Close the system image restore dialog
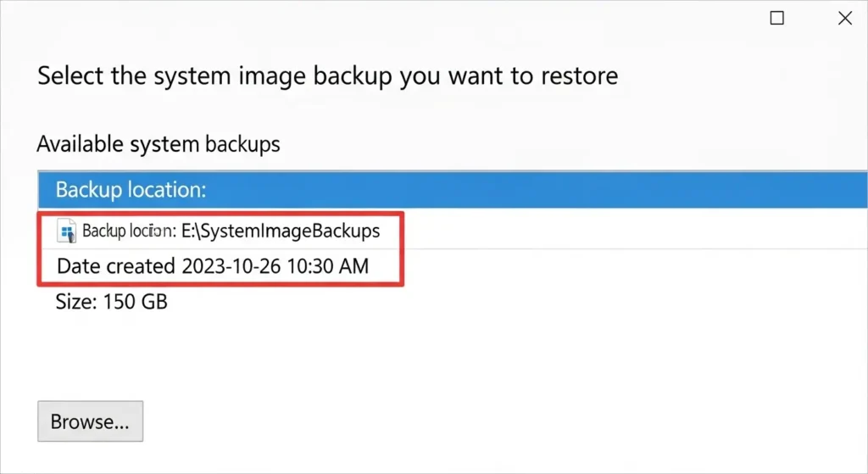The height and width of the screenshot is (474, 868). 845,19
